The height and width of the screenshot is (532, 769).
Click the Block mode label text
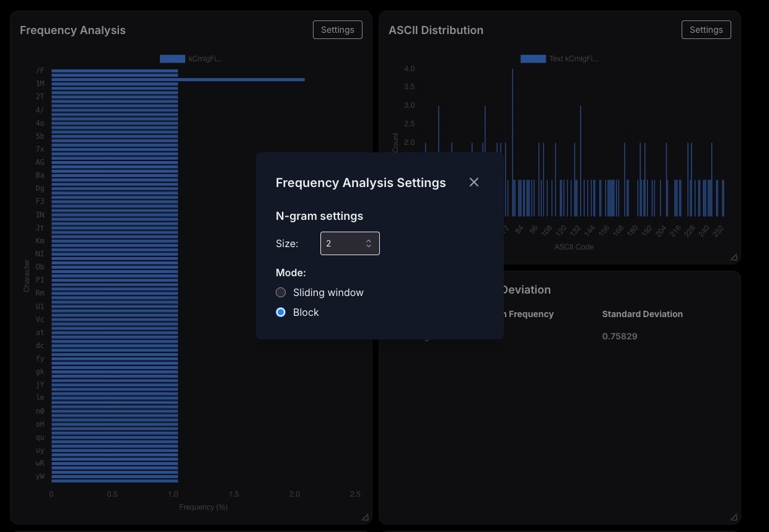pyautogui.click(x=306, y=312)
